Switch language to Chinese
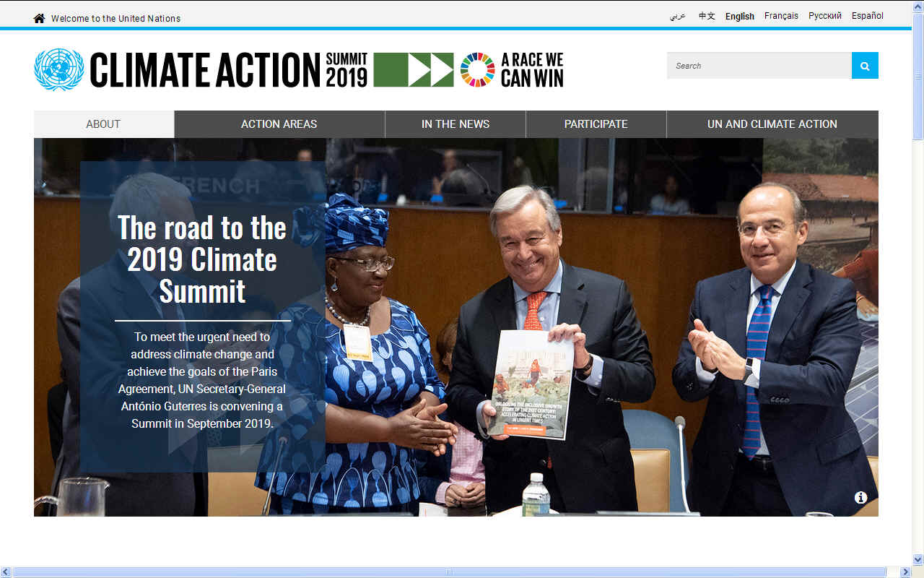 707,16
